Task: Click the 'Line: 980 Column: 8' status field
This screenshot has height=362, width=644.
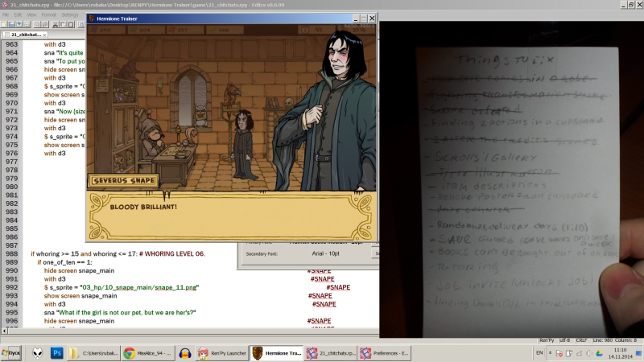Action: [615, 340]
